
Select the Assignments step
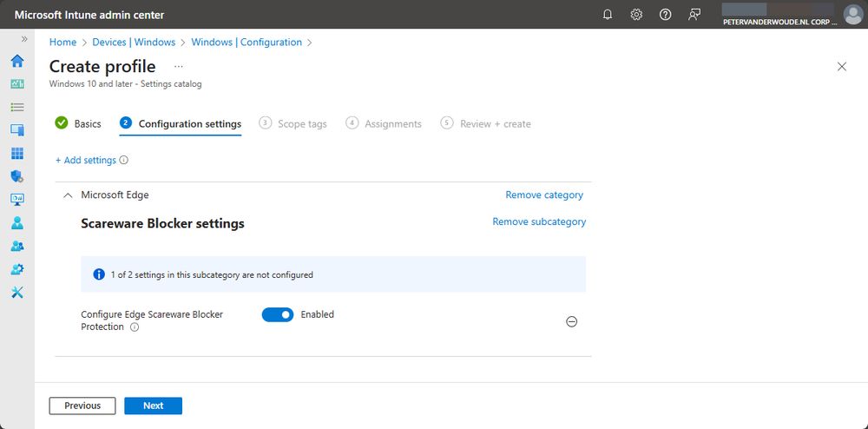[x=384, y=123]
